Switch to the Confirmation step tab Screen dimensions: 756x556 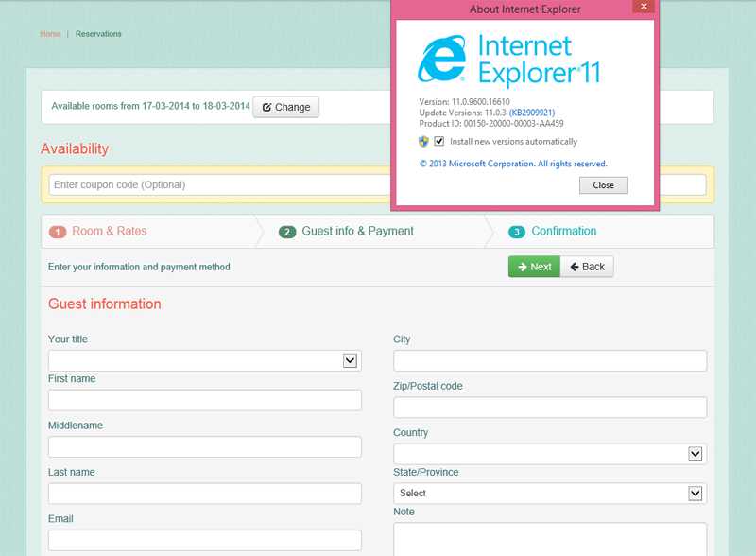coord(563,231)
